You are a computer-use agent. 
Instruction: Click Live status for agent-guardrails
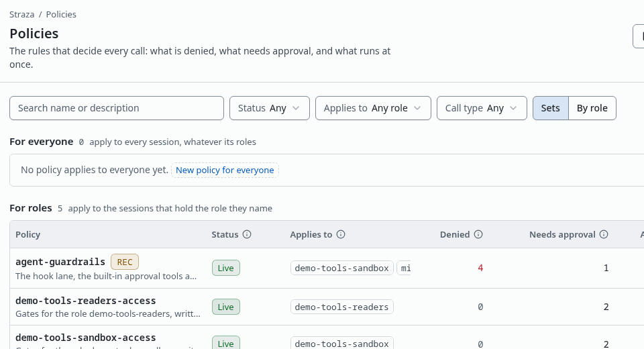226,268
